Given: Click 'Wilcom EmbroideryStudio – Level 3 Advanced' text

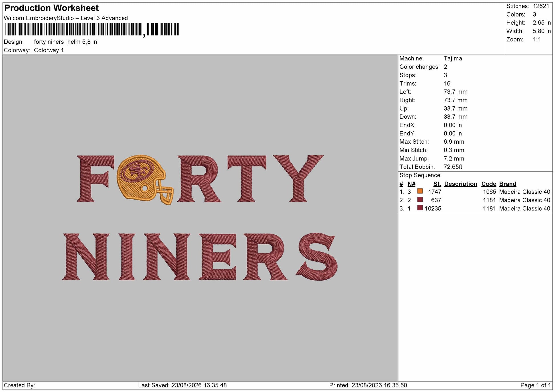Looking at the screenshot, I should point(66,18).
